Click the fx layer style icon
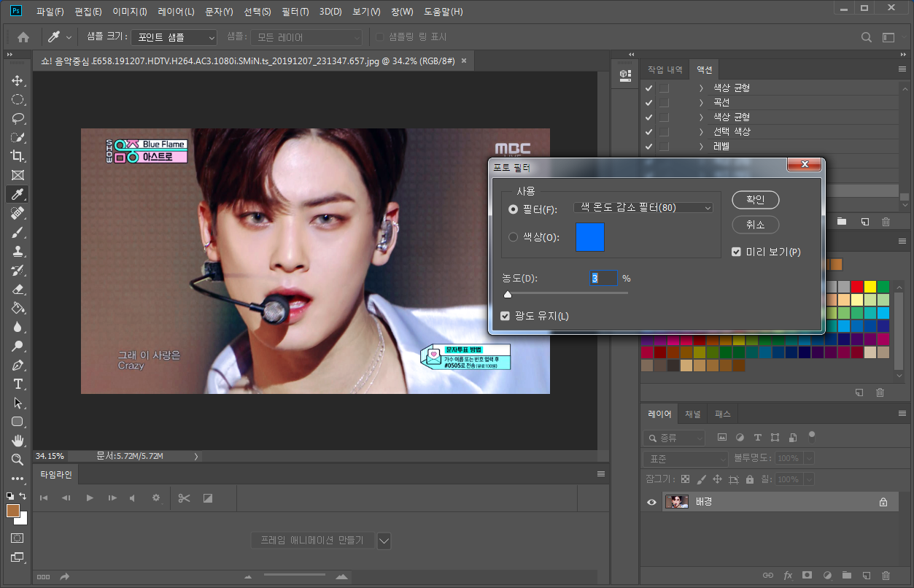Viewport: 914px width, 588px height. pos(788,576)
